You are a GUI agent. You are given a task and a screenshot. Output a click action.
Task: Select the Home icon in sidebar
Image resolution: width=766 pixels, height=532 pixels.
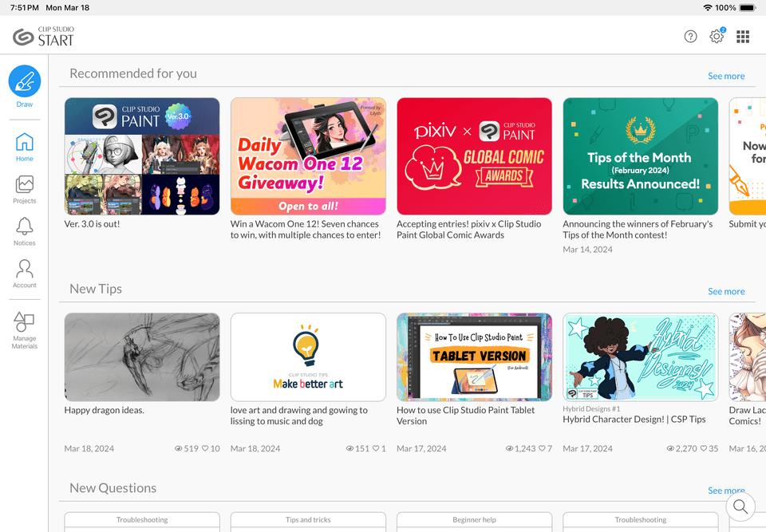click(x=25, y=147)
